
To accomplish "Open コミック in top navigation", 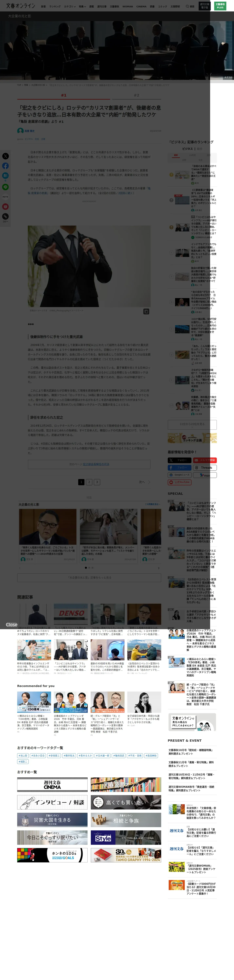I will (162, 7).
